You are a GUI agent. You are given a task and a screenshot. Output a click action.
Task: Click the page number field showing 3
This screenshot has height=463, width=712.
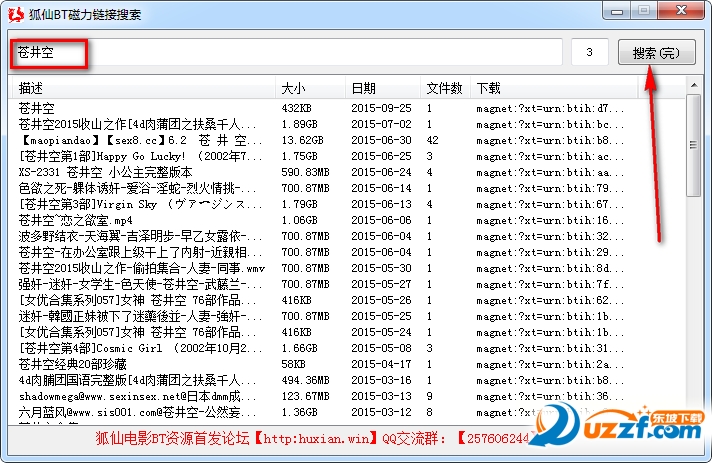tap(589, 52)
